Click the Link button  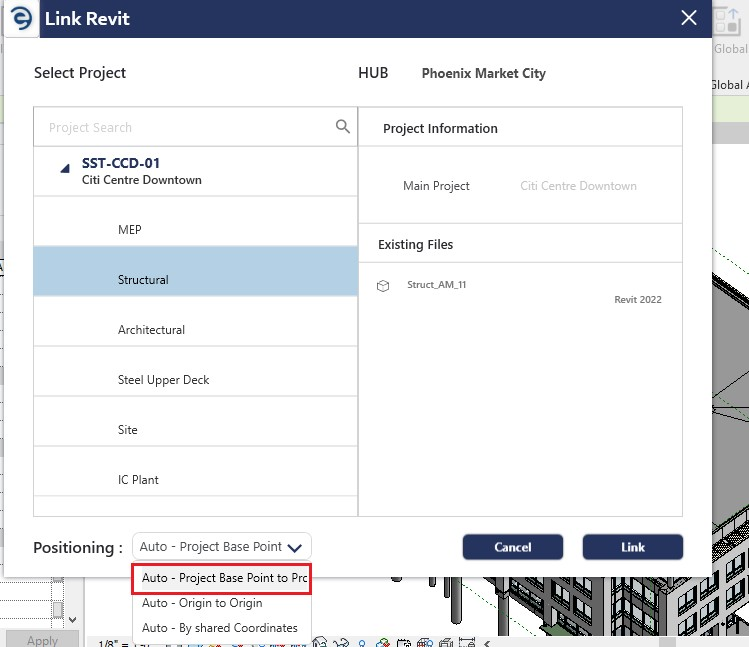(632, 547)
